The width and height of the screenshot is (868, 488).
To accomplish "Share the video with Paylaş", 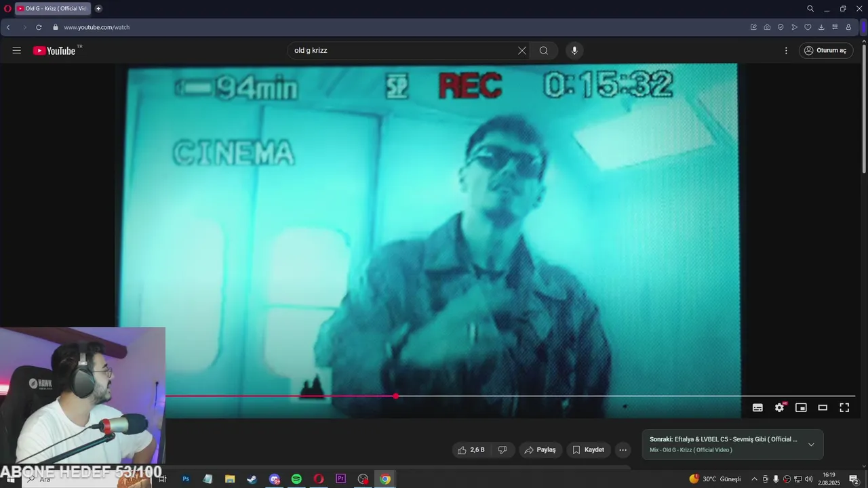I will click(x=540, y=450).
